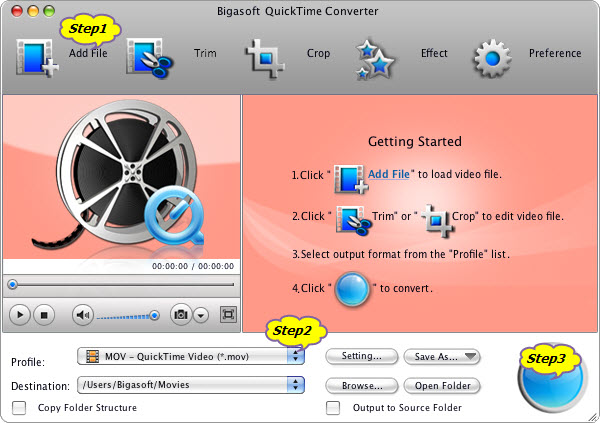
Task: Mute the preview with speaker icon
Action: pos(83,315)
